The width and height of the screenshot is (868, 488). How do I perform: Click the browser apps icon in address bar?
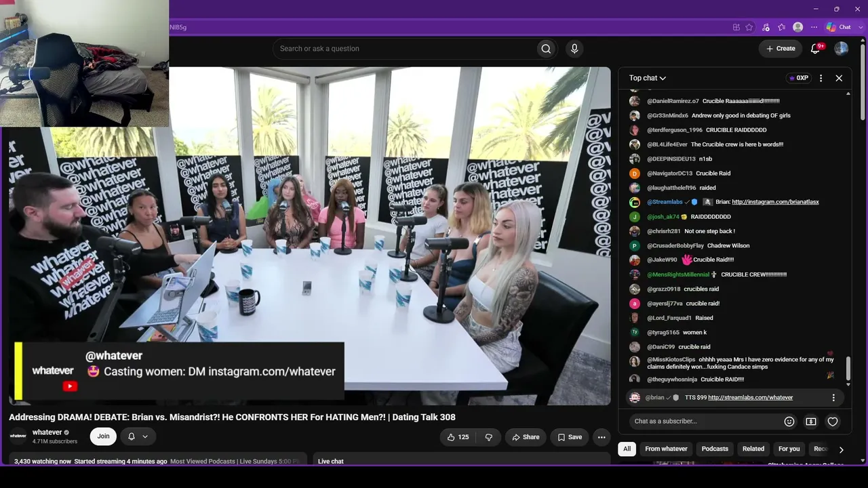point(736,27)
